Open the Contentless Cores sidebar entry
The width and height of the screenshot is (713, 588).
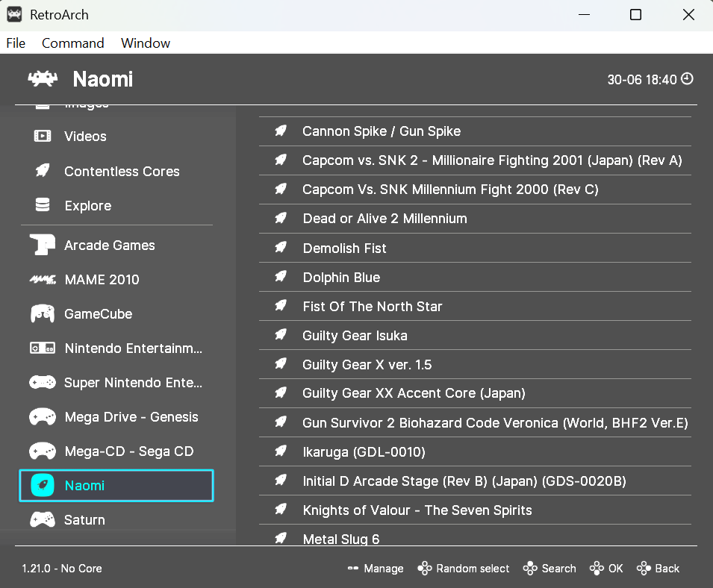click(116, 171)
